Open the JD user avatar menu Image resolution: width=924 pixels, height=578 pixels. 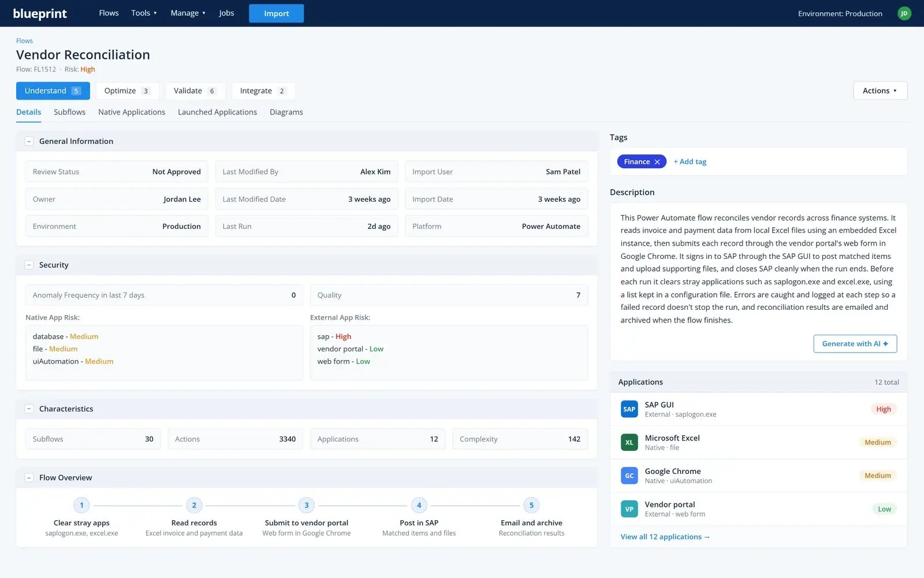[904, 13]
